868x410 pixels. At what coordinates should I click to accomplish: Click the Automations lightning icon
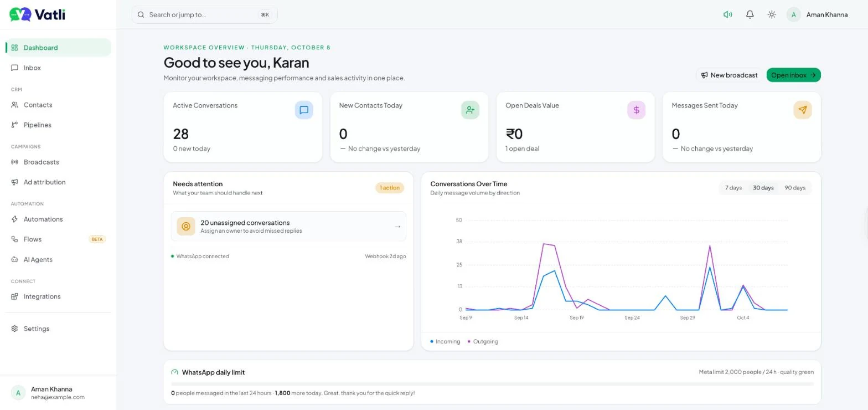click(x=14, y=219)
